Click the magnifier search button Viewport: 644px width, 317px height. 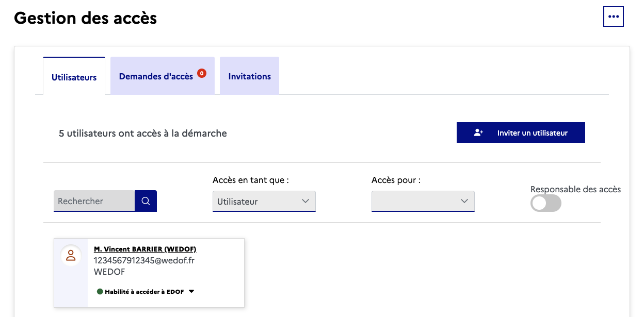point(146,201)
